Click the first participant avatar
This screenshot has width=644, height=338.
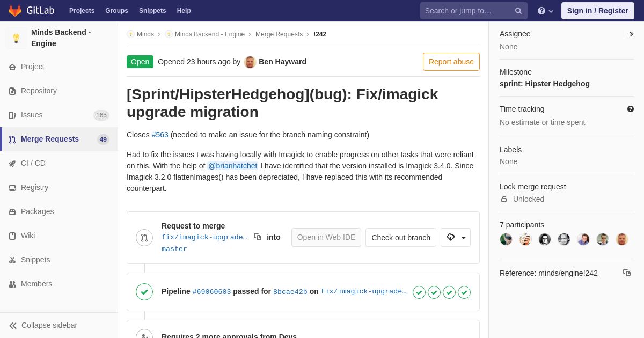[x=506, y=239]
